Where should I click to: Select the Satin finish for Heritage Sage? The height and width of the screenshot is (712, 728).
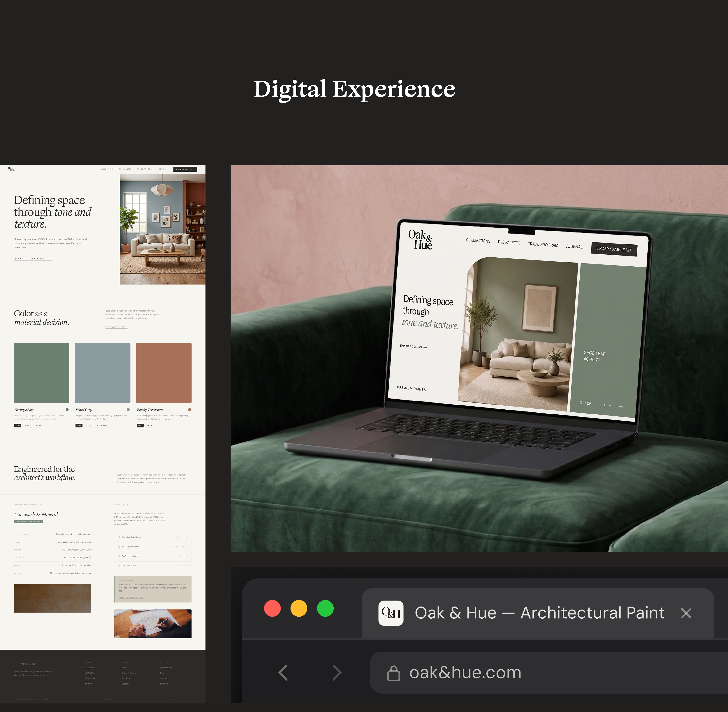point(38,426)
